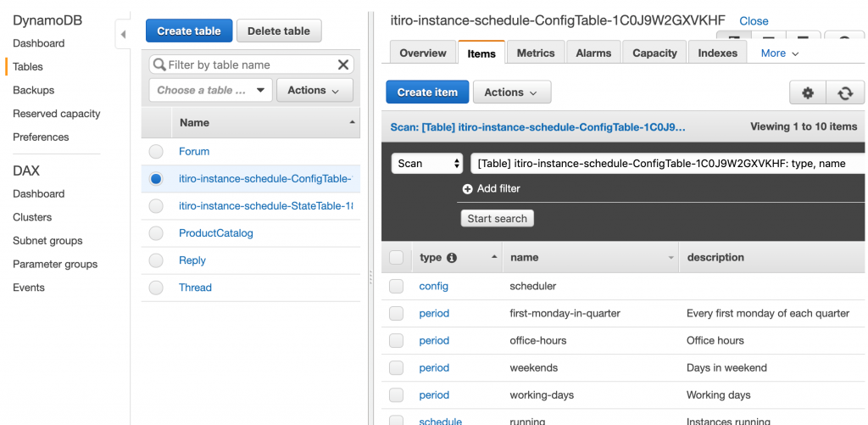This screenshot has width=868, height=425.
Task: Open the Choose a table dropdown
Action: tap(210, 90)
